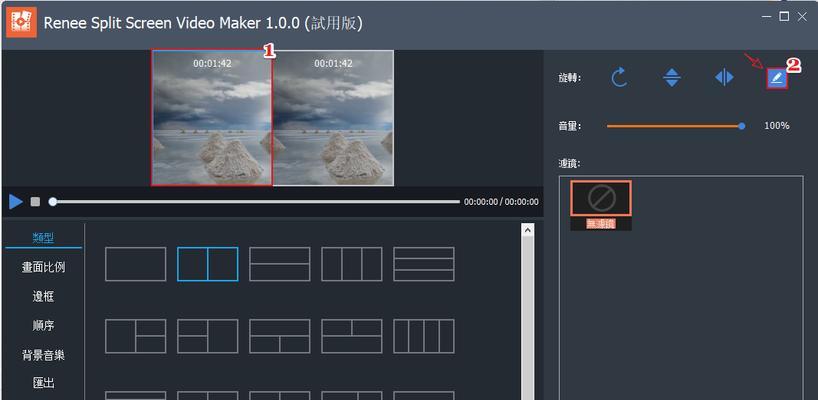Click the 00:00:00 / 00:00:00 time display
Viewport: 818px width, 400px height.
pos(501,202)
